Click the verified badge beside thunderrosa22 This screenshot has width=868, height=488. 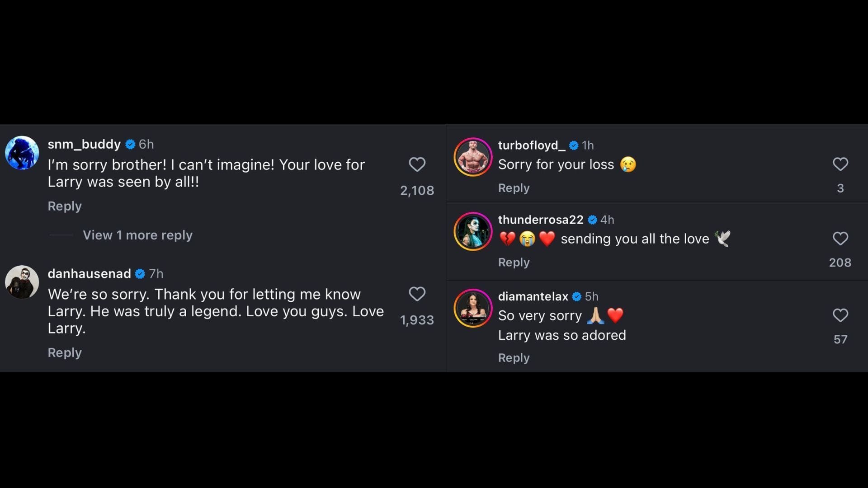[591, 221]
